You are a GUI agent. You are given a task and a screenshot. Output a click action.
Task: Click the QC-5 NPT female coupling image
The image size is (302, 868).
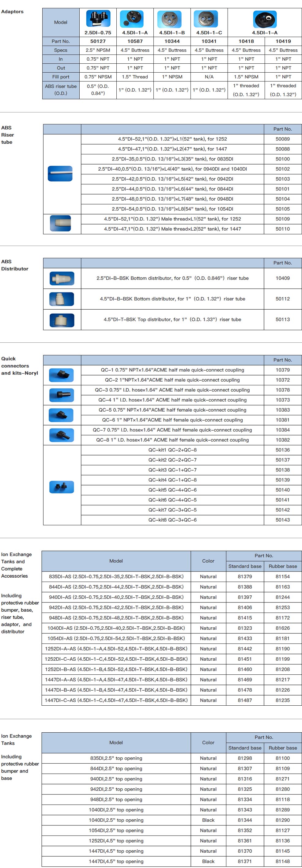[61, 415]
